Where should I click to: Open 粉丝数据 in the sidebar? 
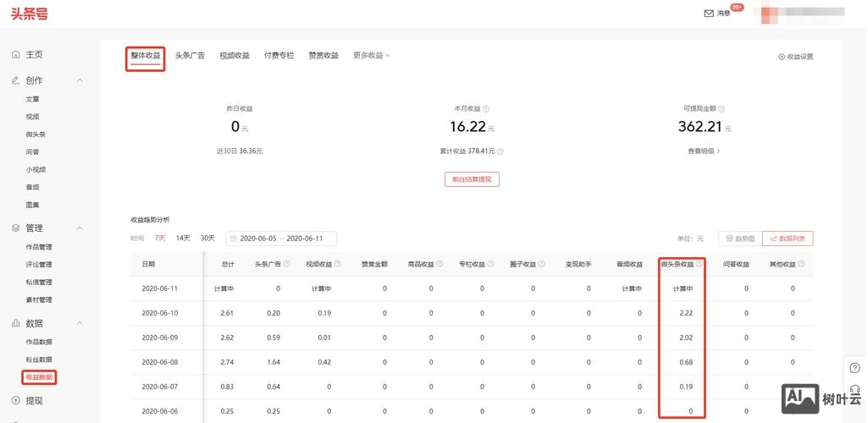pos(38,360)
